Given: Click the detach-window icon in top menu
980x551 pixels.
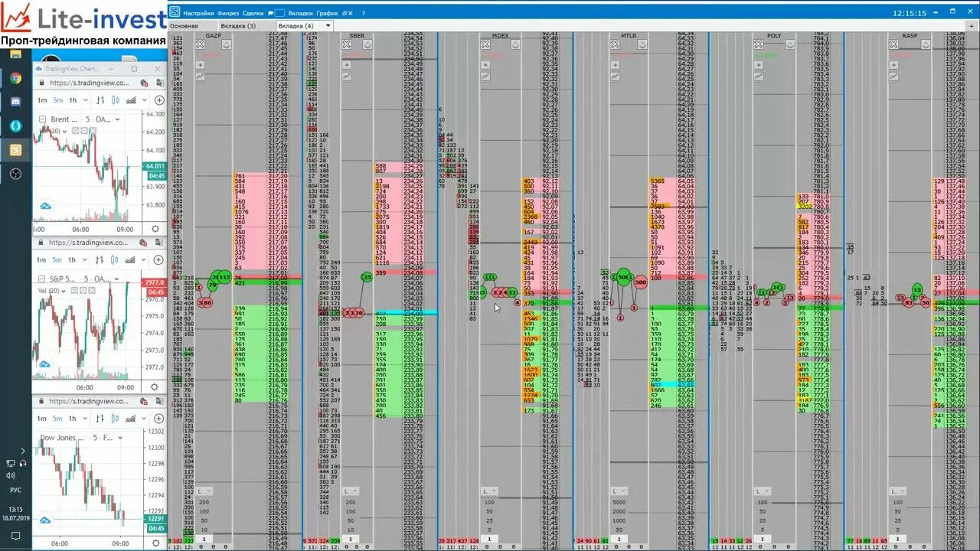Looking at the screenshot, I should click(x=347, y=13).
